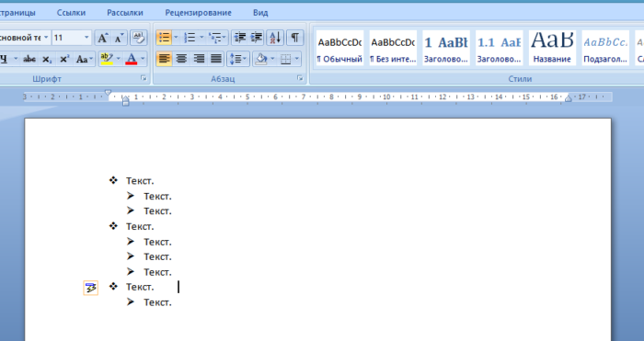Expand the line spacing dropdown
Viewport: 644px width, 341px height.
point(237,59)
